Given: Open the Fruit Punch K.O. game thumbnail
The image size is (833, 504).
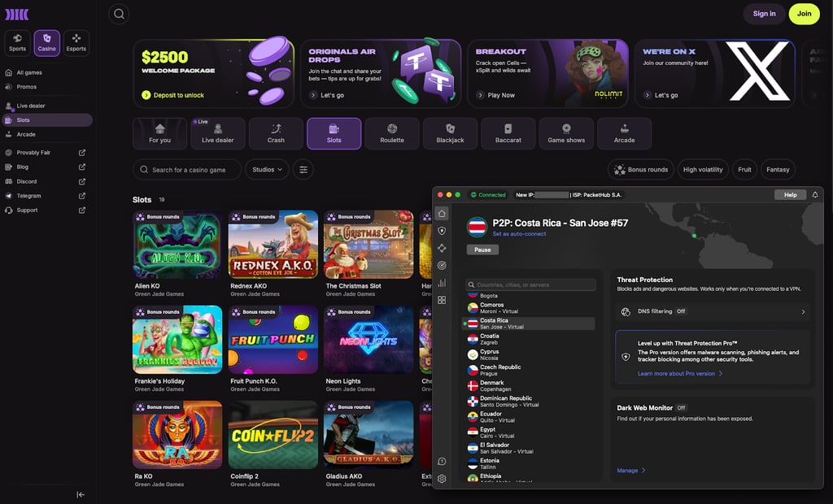Looking at the screenshot, I should [273, 339].
